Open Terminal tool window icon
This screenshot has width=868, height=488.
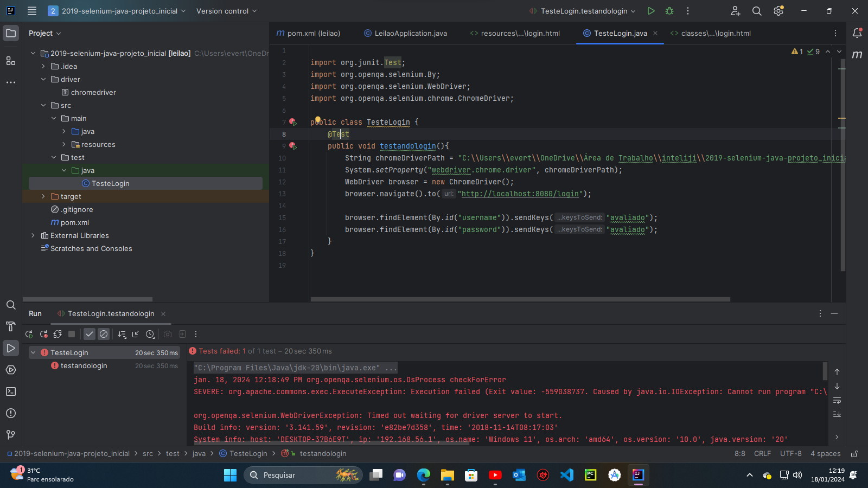11,391
